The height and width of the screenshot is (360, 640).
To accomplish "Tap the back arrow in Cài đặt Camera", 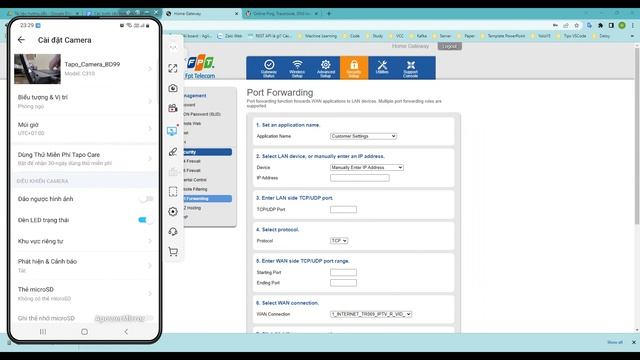I will (21, 40).
